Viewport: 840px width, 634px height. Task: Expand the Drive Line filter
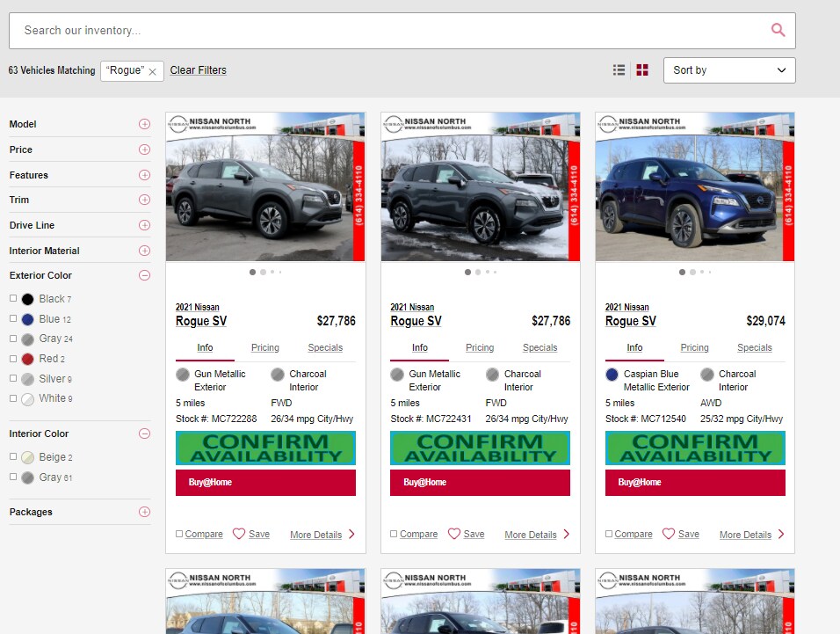click(145, 225)
